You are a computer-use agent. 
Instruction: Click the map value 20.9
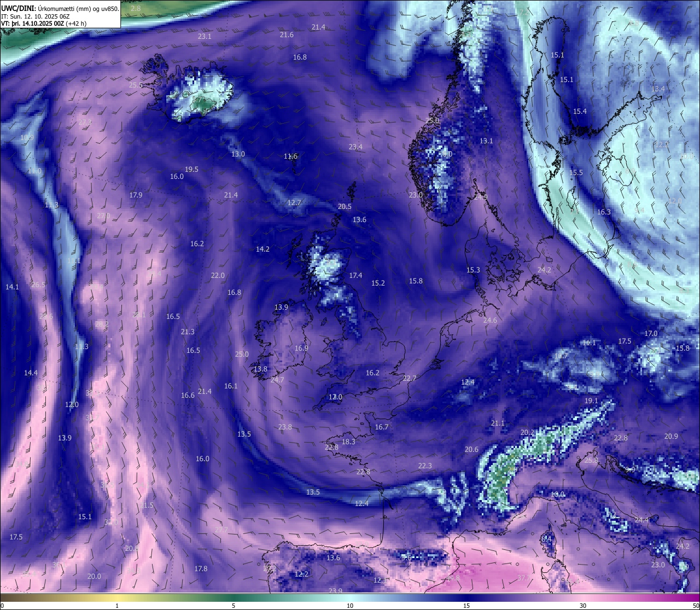coord(671,436)
